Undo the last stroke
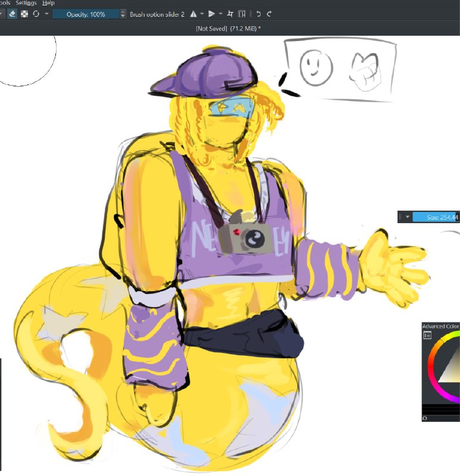This screenshot has width=460, height=476. [x=258, y=14]
